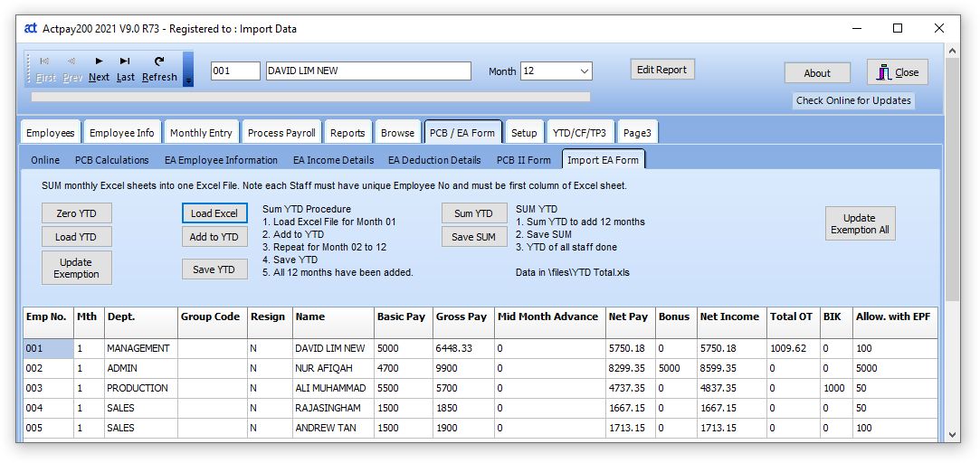
Task: Switch to the Process Payroll tab
Action: 281,133
